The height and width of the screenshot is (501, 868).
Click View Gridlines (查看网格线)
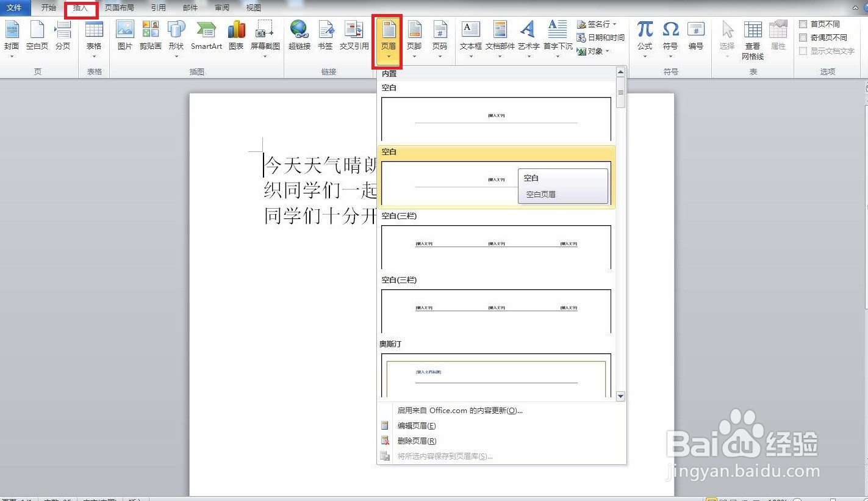(x=753, y=40)
